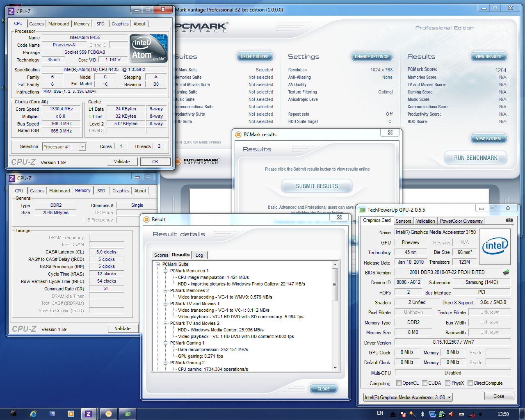The image size is (525, 420).
Task: Collapse PCMark TV and Movies 1 node
Action: 166,304
